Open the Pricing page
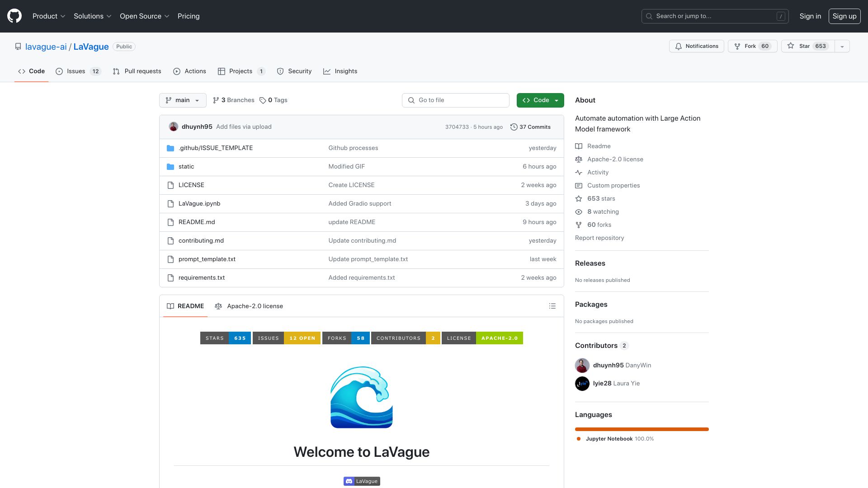 [x=189, y=16]
